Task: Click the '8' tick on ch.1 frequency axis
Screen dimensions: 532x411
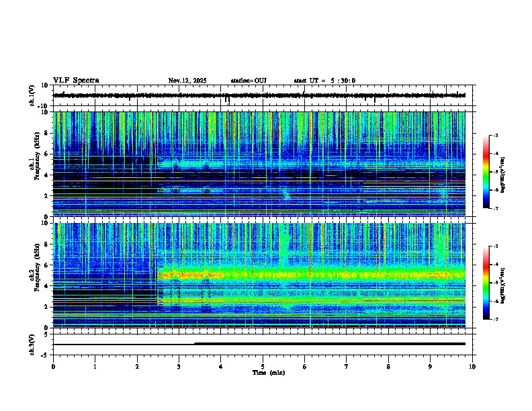Action: tap(46, 133)
